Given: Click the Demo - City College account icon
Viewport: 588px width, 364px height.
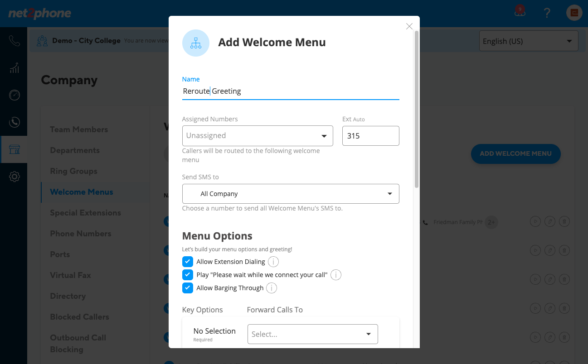Looking at the screenshot, I should coord(42,41).
